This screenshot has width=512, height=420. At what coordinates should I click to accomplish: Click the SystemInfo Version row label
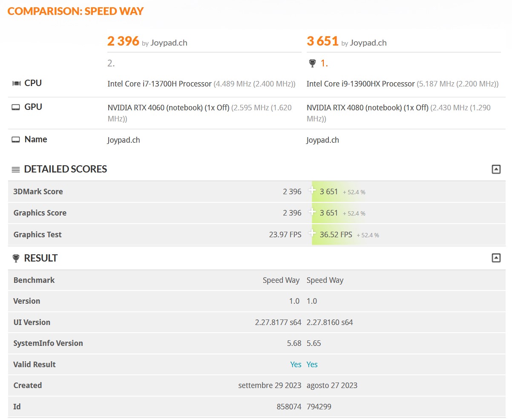pyautogui.click(x=48, y=343)
